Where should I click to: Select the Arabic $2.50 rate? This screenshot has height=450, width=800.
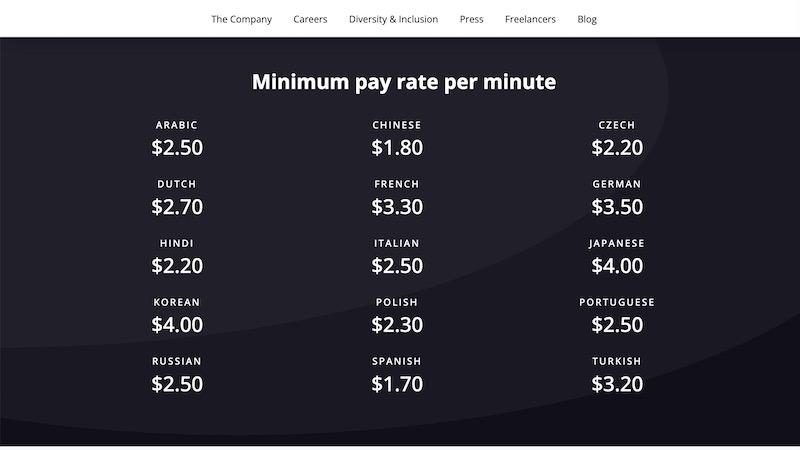tap(177, 147)
